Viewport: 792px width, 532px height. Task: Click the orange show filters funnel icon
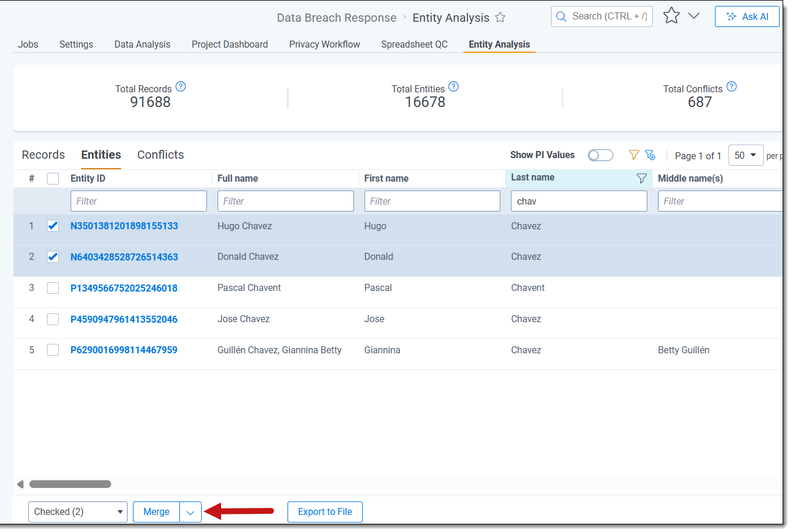[x=634, y=155]
